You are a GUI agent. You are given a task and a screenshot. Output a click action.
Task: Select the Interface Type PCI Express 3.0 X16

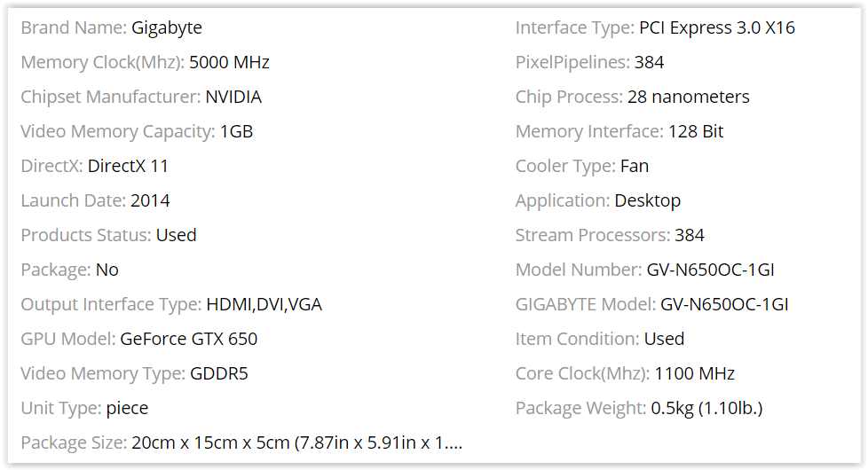click(717, 27)
